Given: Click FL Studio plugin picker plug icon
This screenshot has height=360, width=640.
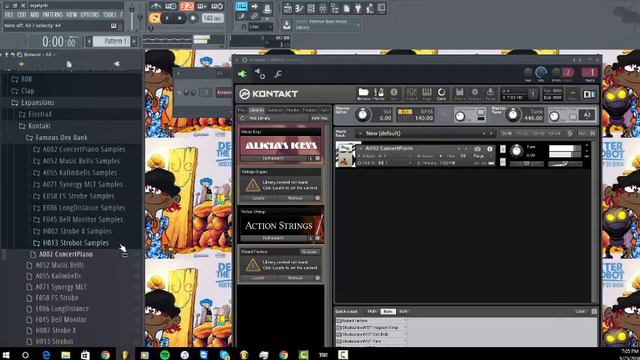Looking at the screenshot, I should coord(358,8).
